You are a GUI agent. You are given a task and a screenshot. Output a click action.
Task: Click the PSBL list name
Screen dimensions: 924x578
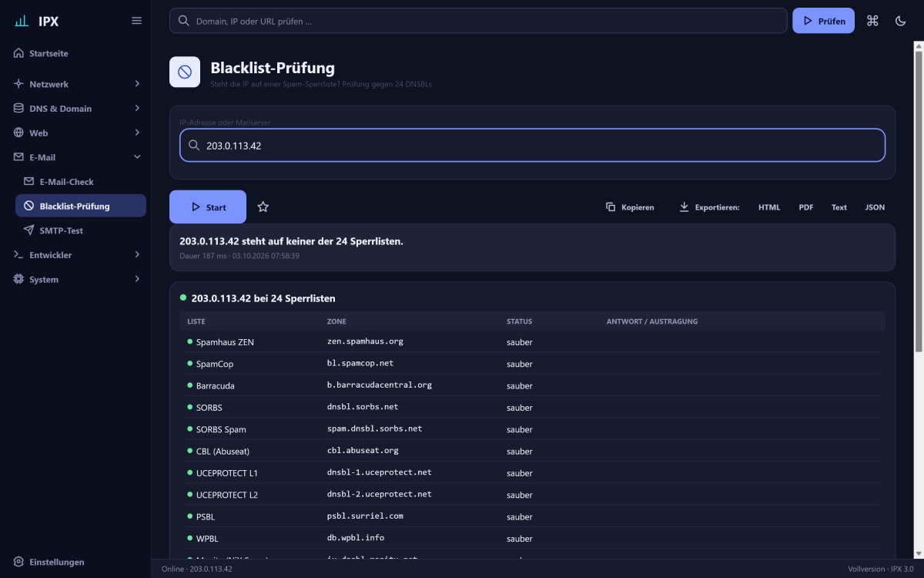(x=206, y=516)
